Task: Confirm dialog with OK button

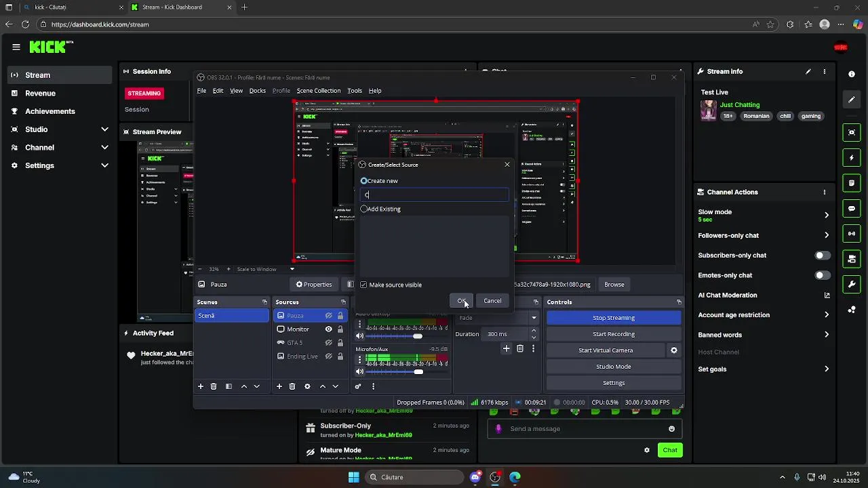Action: click(461, 301)
